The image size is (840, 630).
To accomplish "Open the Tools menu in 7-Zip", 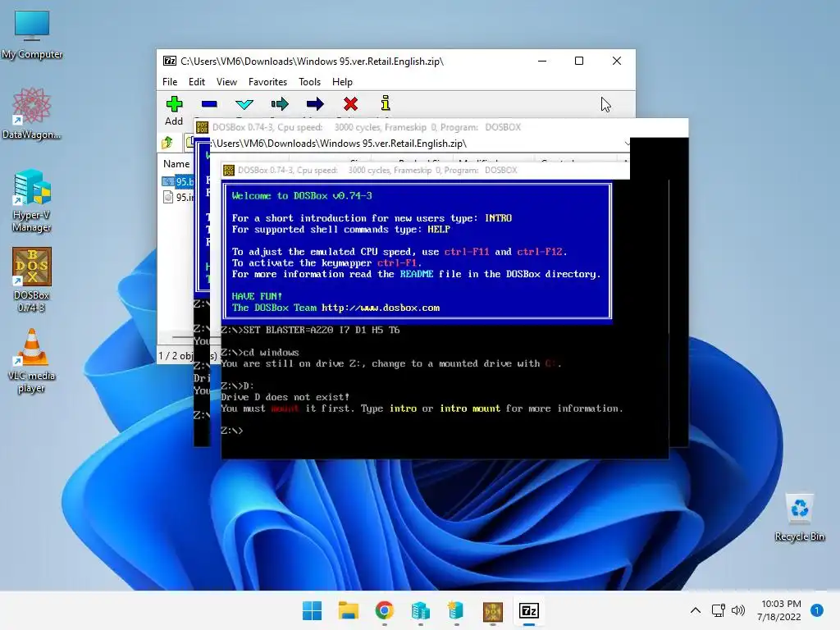I will tap(309, 82).
